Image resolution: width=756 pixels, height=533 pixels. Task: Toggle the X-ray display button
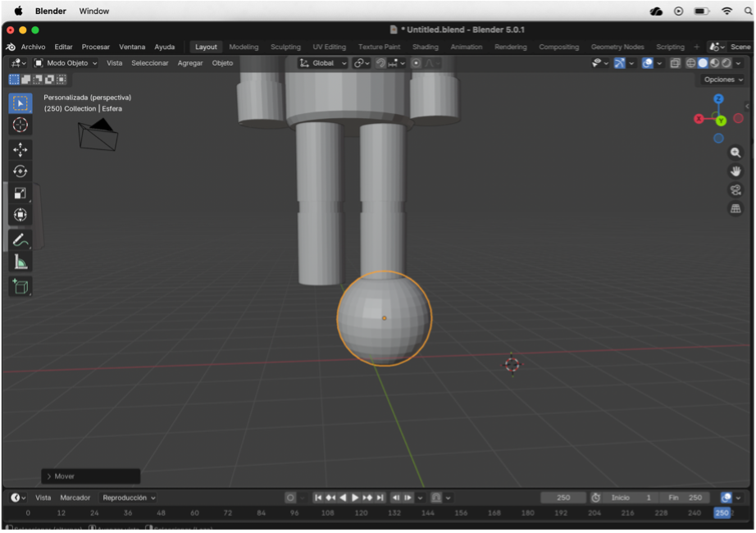pyautogui.click(x=675, y=63)
